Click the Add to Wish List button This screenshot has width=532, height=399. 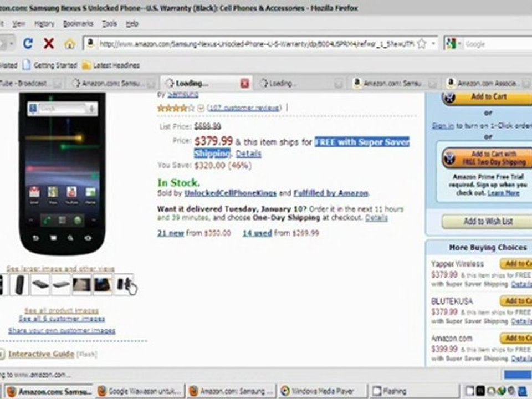[x=488, y=221]
